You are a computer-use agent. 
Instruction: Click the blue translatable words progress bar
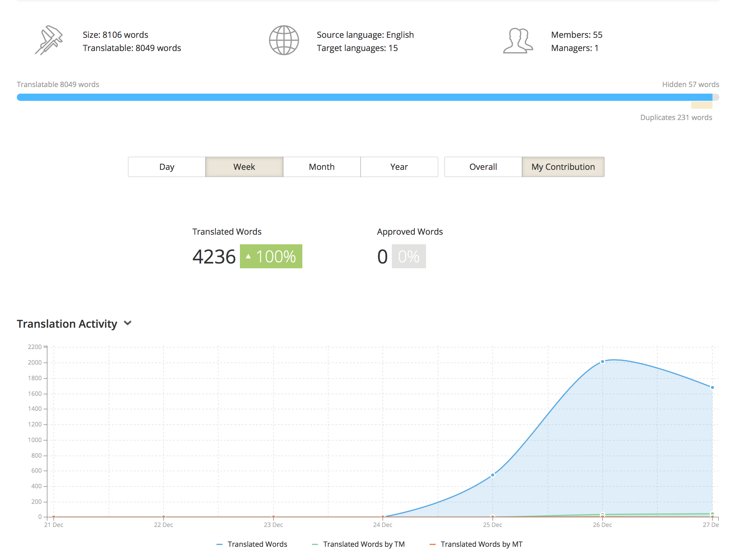point(364,97)
